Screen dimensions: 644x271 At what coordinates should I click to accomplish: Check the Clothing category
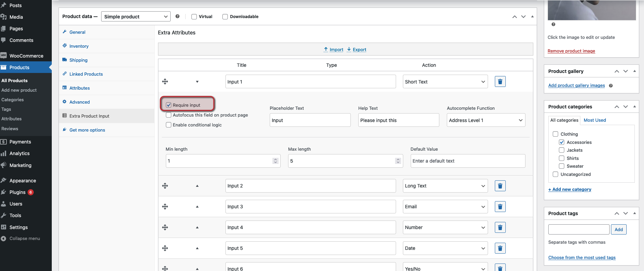tap(555, 134)
